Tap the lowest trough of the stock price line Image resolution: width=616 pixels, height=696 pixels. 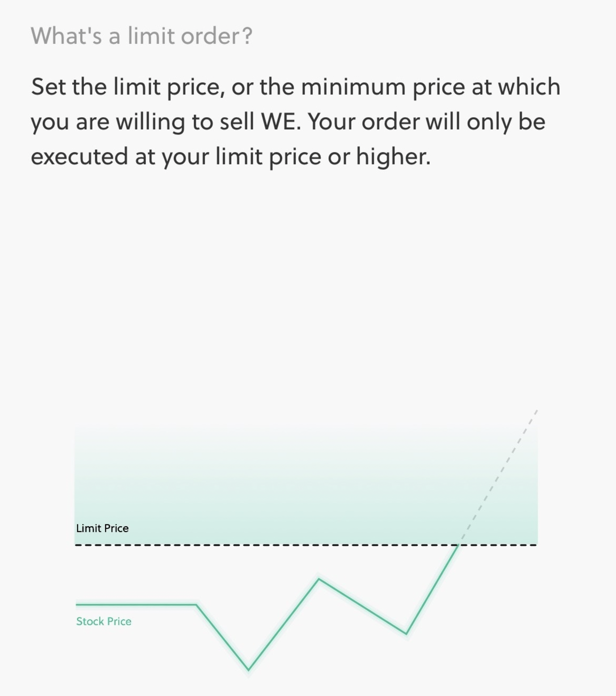point(248,669)
